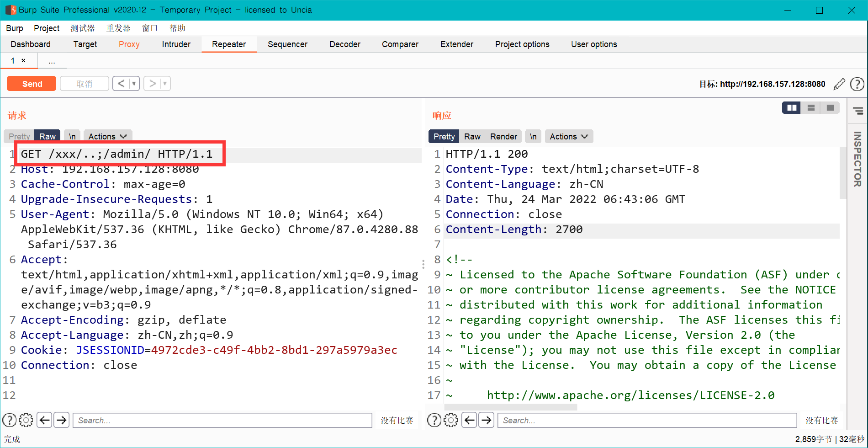Toggle request \n non-printable characters
Image resolution: width=868 pixels, height=448 pixels.
(72, 136)
